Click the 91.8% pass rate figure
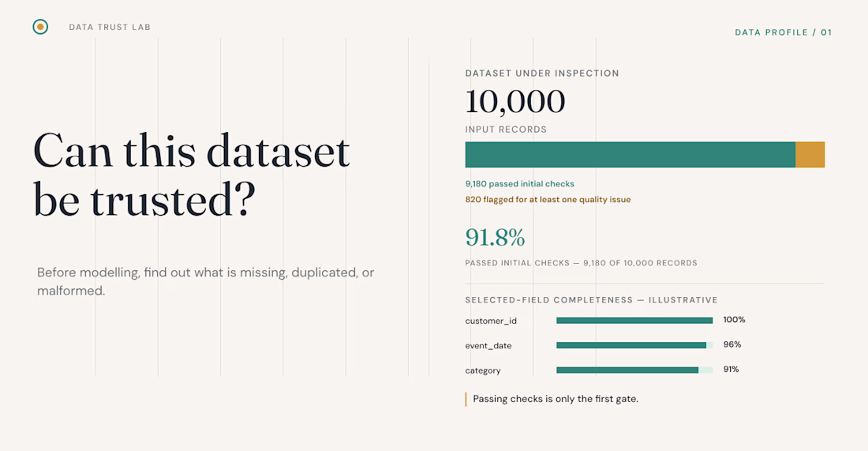 pyautogui.click(x=495, y=237)
